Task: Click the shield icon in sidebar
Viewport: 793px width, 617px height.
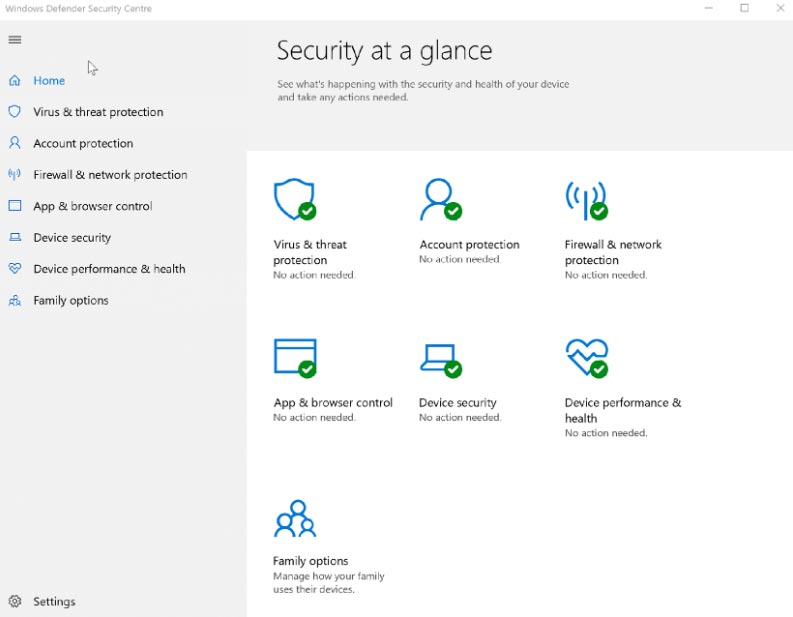Action: [x=15, y=111]
